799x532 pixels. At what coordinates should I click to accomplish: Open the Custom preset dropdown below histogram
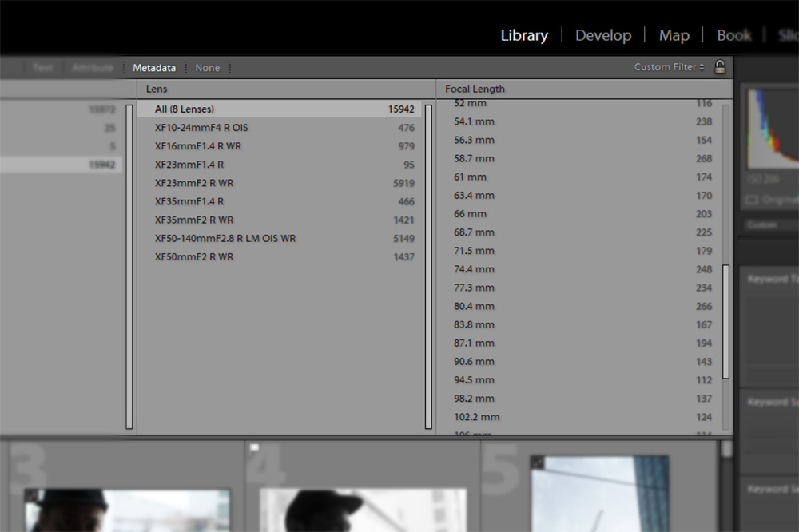click(x=767, y=225)
